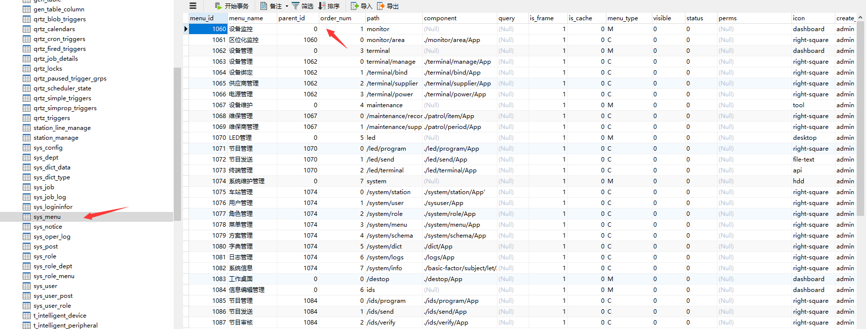
Task: Click table icon beside t_intelligent_device
Action: pos(27,316)
